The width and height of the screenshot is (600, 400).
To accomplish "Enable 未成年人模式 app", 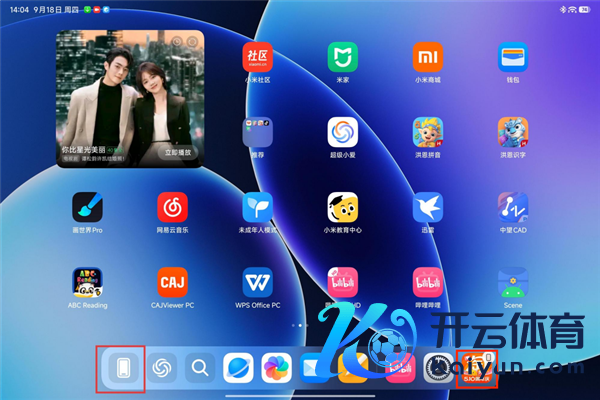I will [x=257, y=208].
